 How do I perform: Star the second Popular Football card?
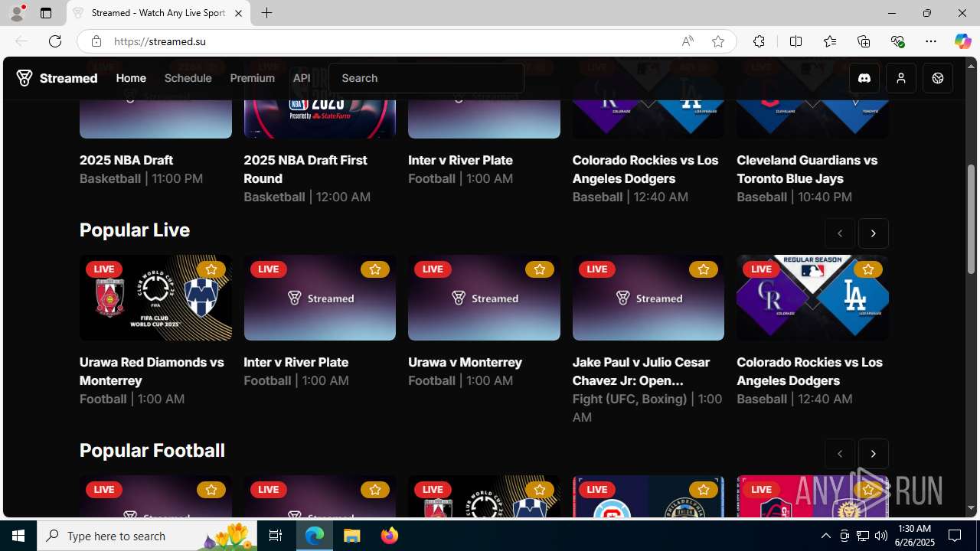pos(375,490)
